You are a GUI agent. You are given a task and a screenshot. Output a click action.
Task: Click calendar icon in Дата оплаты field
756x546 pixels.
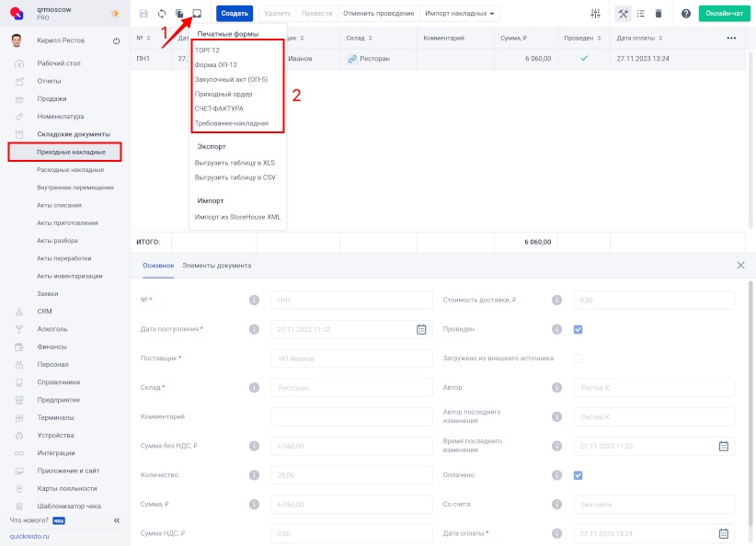723,533
